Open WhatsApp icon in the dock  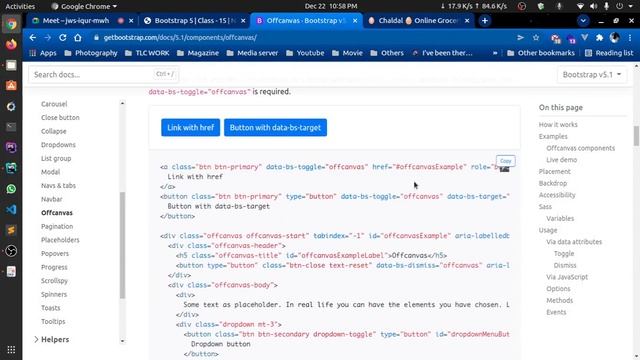coord(11,189)
